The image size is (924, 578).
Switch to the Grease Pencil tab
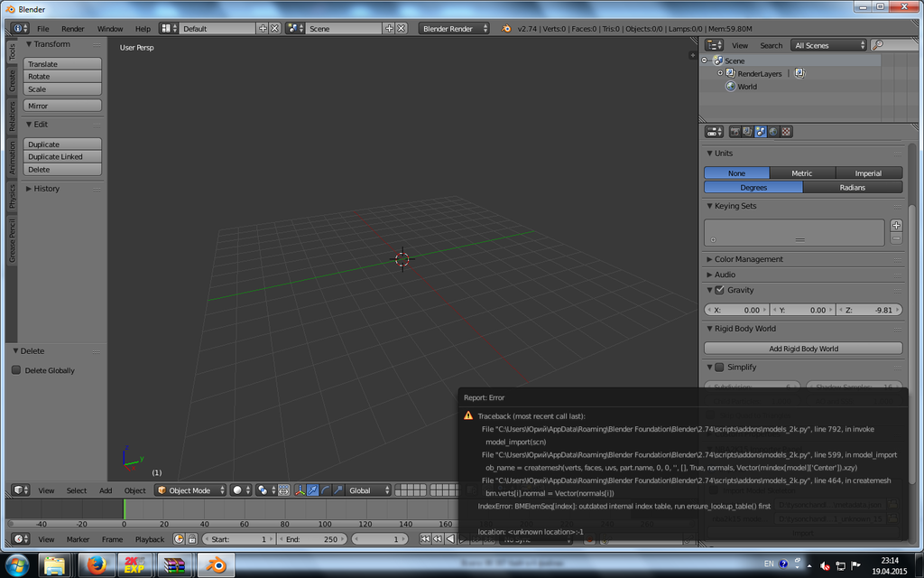pyautogui.click(x=12, y=240)
